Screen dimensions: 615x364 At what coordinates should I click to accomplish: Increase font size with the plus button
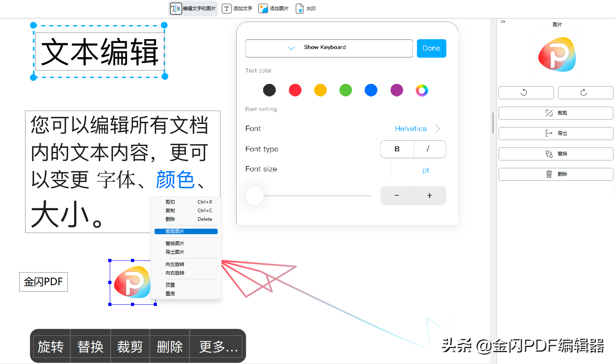429,195
